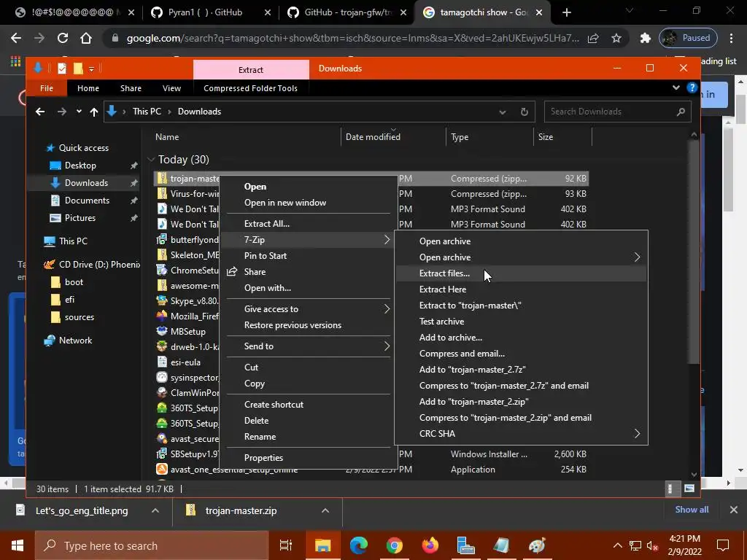The width and height of the screenshot is (747, 560).
Task: Select Network in navigation pane
Action: coord(75,341)
